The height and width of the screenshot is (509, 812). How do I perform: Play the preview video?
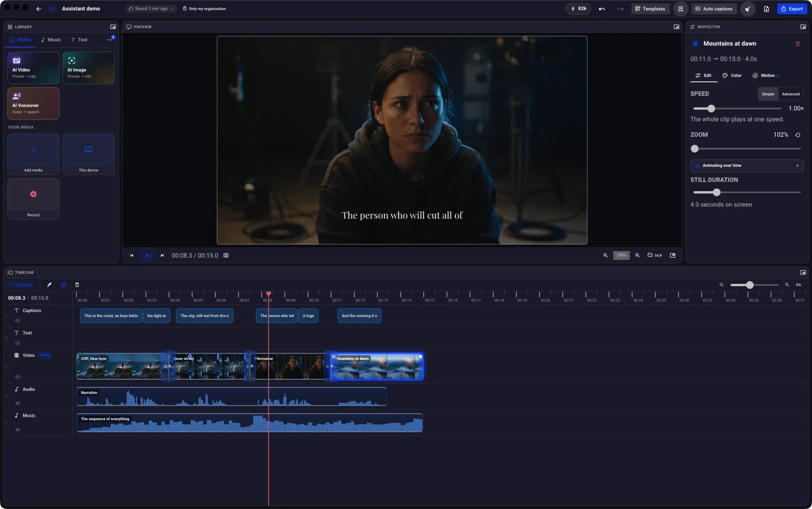pos(147,255)
